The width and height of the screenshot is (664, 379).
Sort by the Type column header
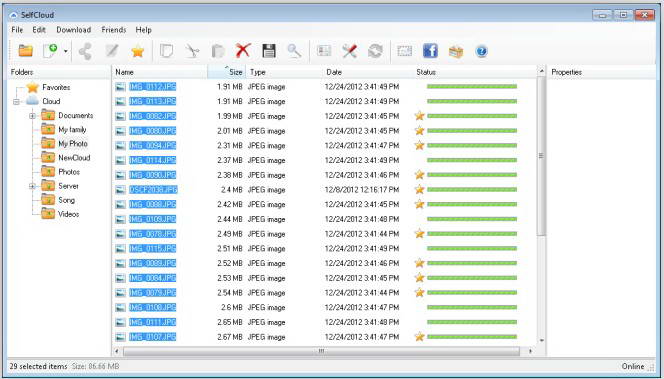(284, 72)
